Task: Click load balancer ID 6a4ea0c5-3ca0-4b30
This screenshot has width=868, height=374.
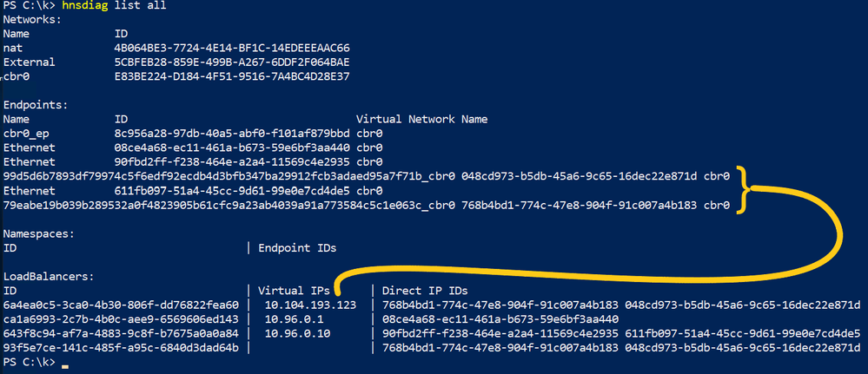Action: coord(120,305)
